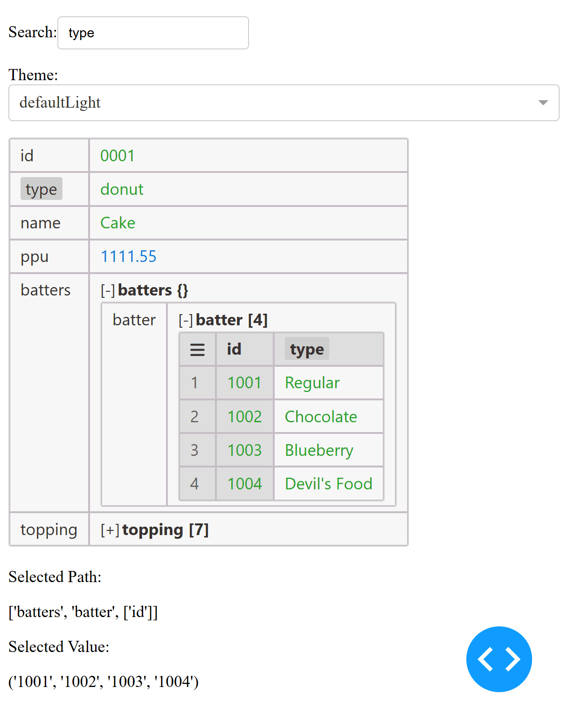Image resolution: width=568 pixels, height=728 pixels.
Task: Click the Blueberry value in batter table
Action: [x=319, y=450]
